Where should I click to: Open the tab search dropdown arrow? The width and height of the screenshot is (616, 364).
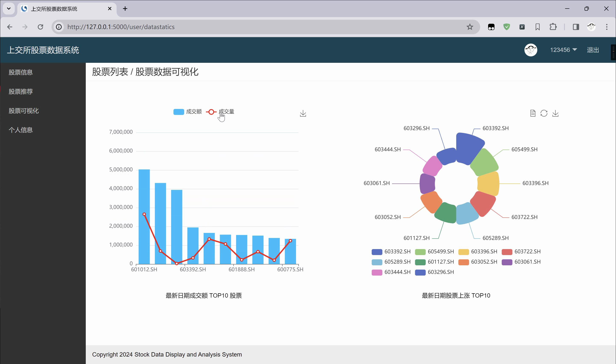coord(9,9)
